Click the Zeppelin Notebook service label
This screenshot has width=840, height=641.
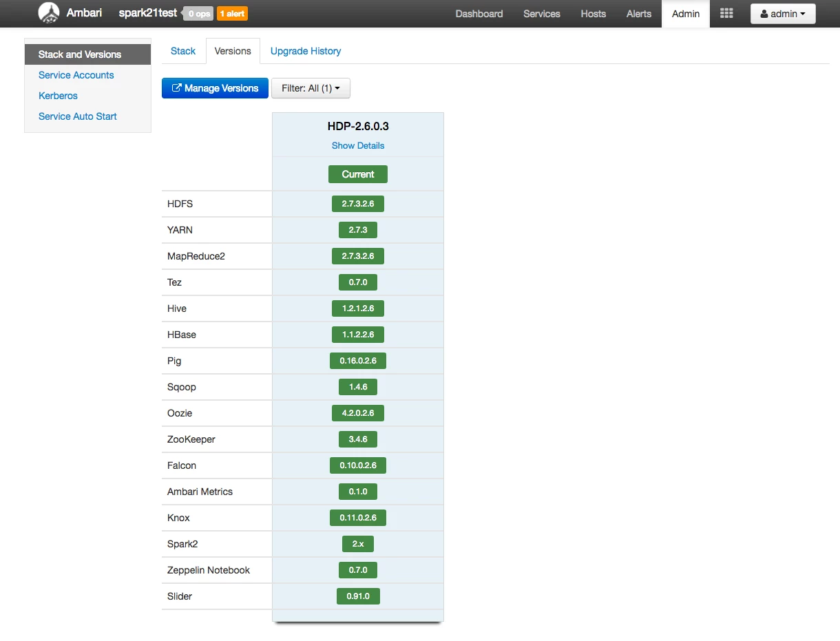(x=209, y=570)
